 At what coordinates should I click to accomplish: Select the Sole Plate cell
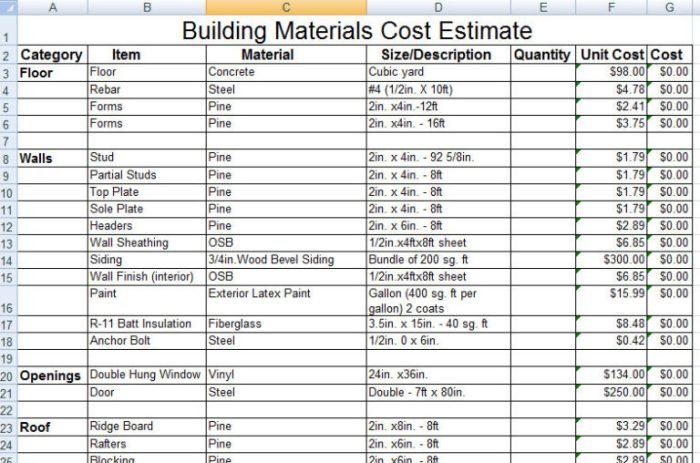click(x=147, y=209)
